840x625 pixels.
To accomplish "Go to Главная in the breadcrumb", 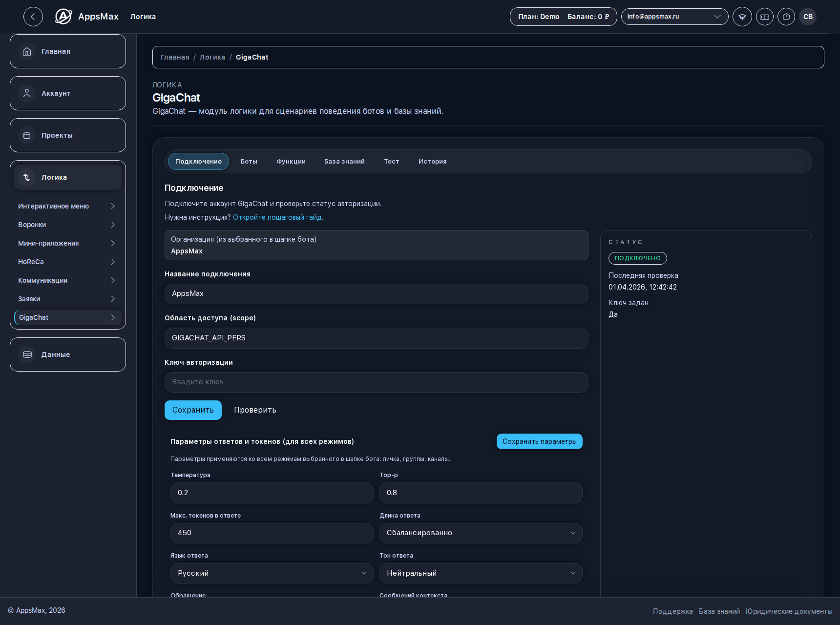I will (x=175, y=57).
